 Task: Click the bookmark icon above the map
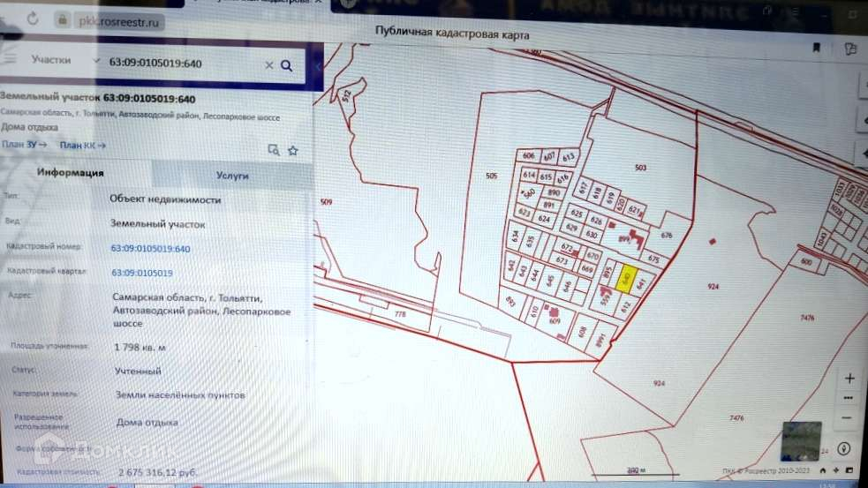(x=816, y=49)
